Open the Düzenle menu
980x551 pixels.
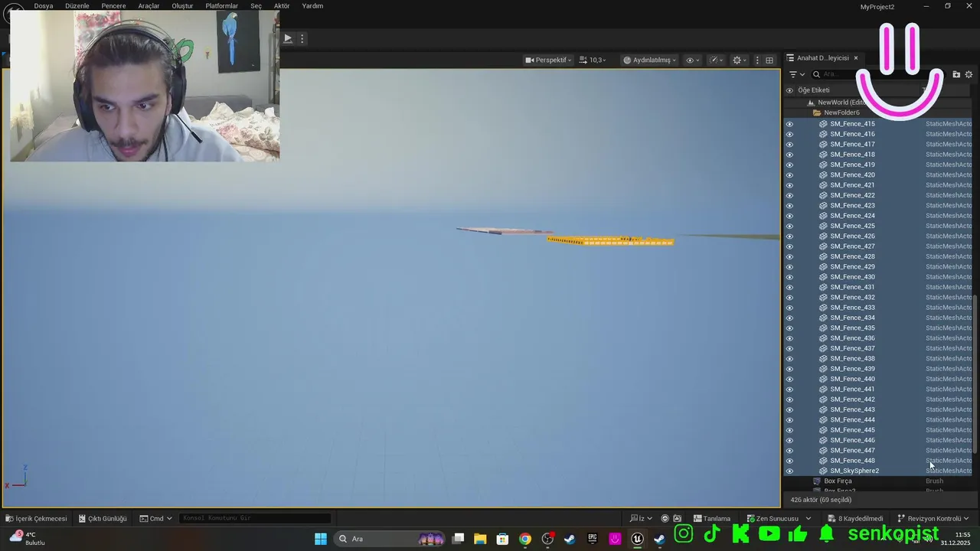[77, 6]
